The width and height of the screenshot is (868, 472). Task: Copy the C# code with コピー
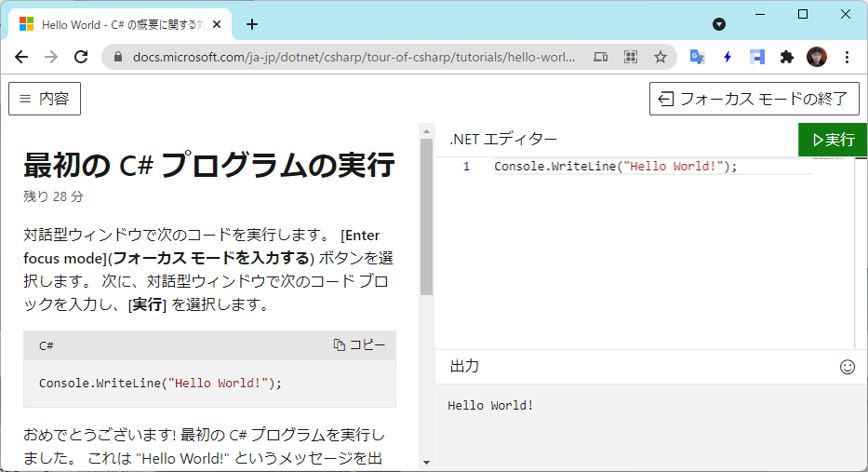click(x=359, y=345)
